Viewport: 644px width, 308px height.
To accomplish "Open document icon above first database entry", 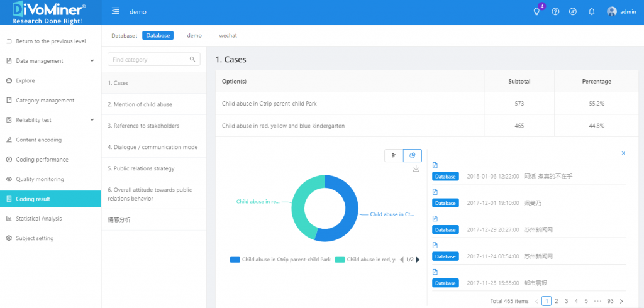I will click(x=435, y=165).
